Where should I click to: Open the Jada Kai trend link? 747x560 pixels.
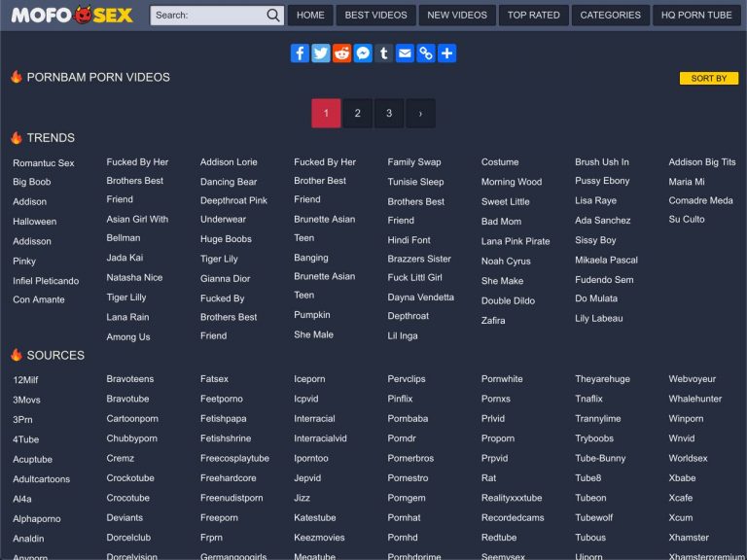[x=124, y=258]
